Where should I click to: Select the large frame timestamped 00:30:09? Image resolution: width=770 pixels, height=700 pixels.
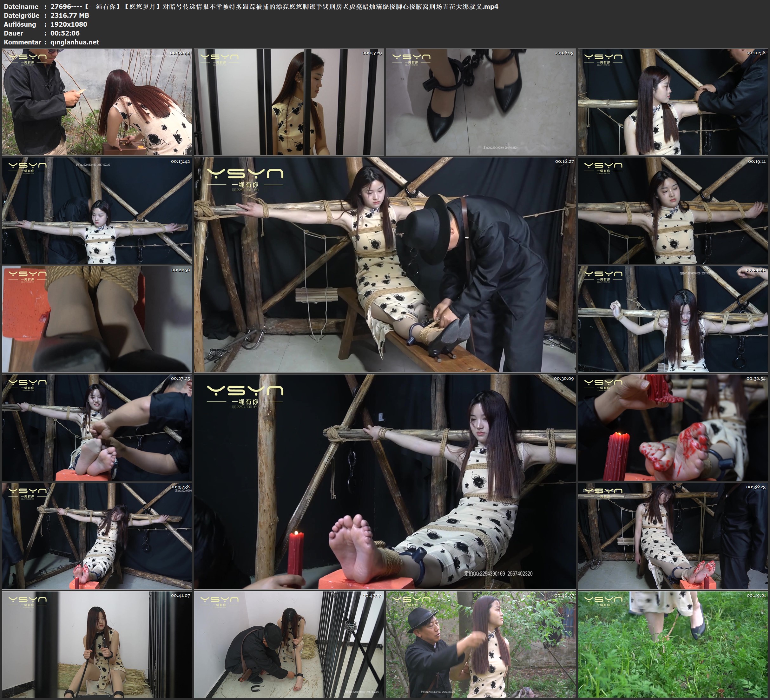point(385,481)
